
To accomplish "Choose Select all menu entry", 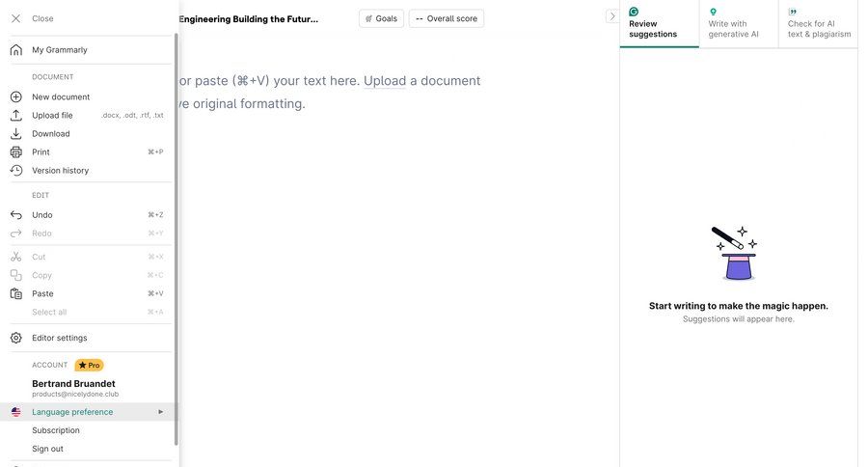I will [89, 312].
